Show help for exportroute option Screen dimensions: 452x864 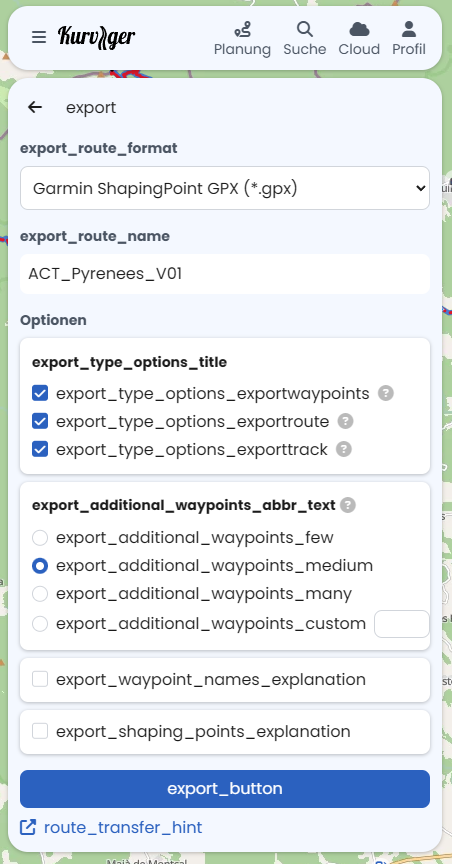click(x=345, y=422)
